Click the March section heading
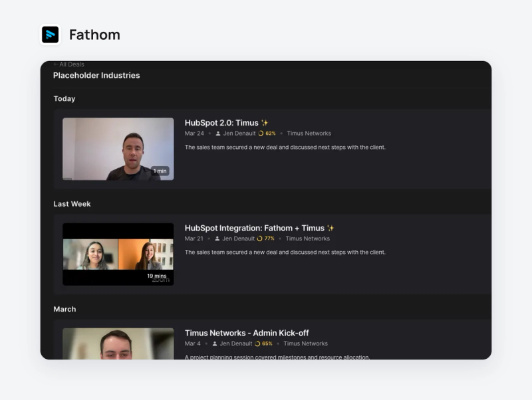532x400 pixels. (65, 309)
